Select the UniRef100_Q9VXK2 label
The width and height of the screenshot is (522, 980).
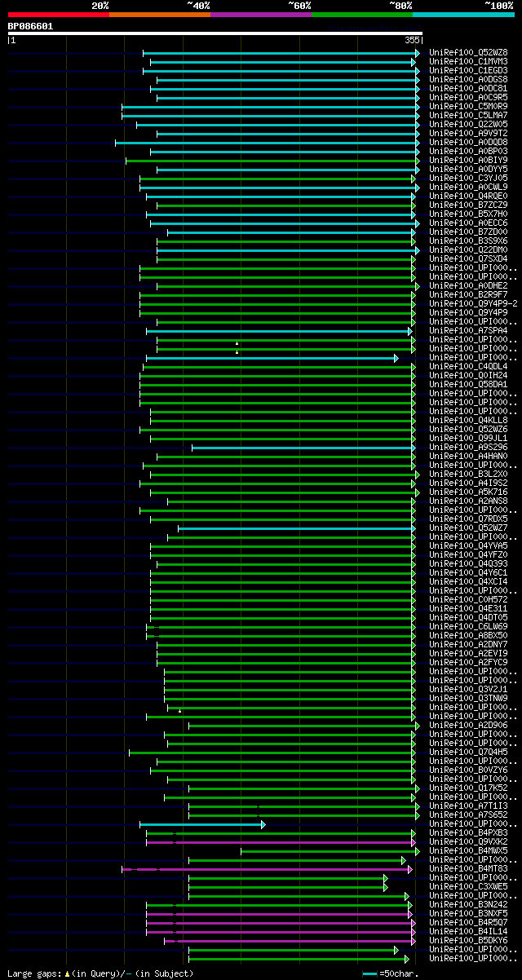[x=468, y=841]
